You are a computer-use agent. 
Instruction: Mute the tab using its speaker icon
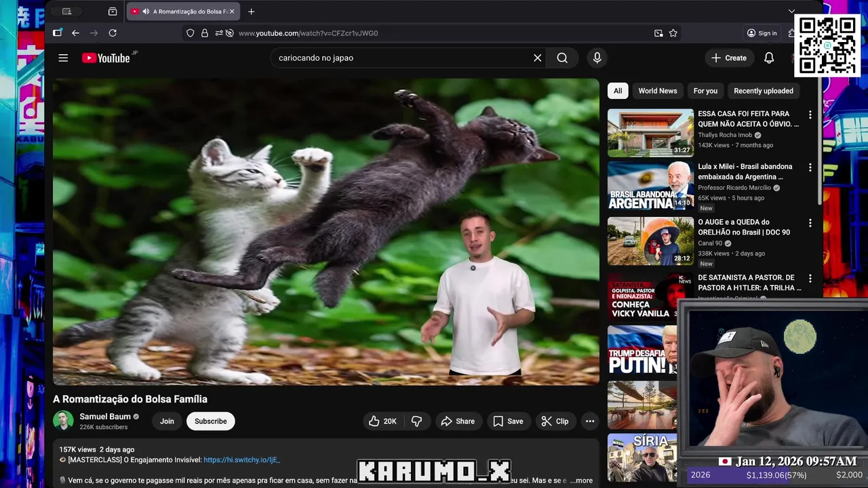[x=146, y=12]
